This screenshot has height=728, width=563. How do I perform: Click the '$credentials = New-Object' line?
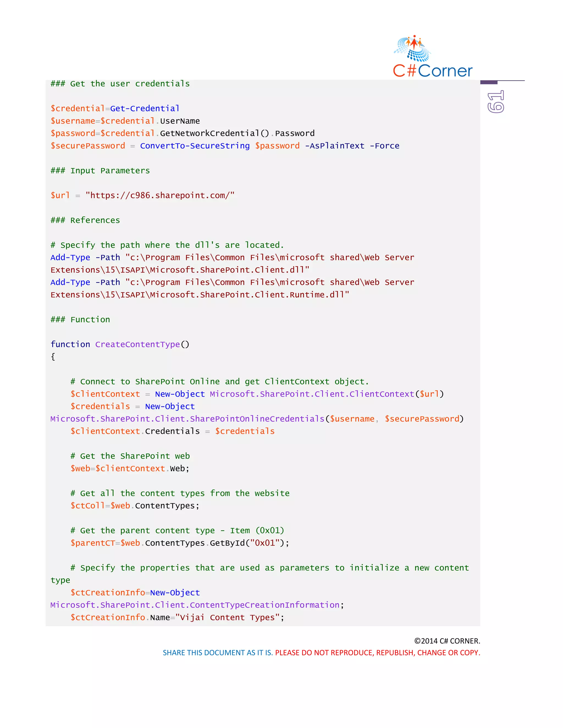pos(133,406)
